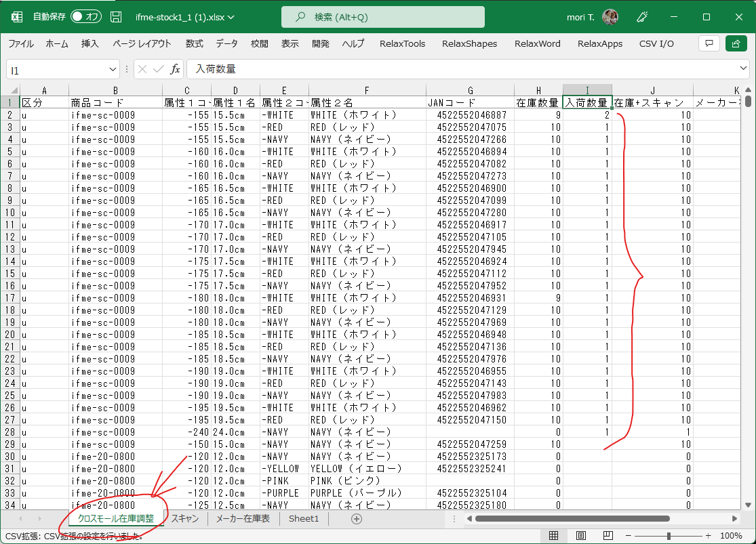Open the RelaxTools ribbon tab
This screenshot has height=544, width=756.
click(x=402, y=43)
